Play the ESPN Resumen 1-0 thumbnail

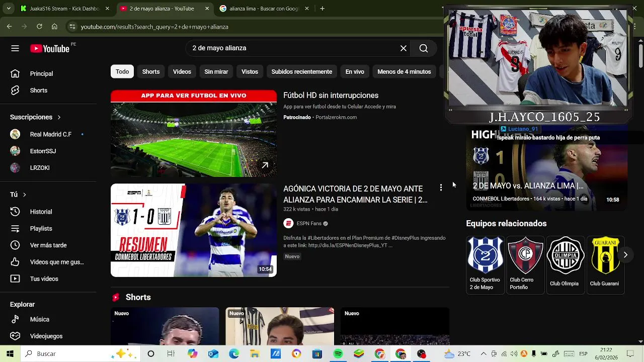194,230
